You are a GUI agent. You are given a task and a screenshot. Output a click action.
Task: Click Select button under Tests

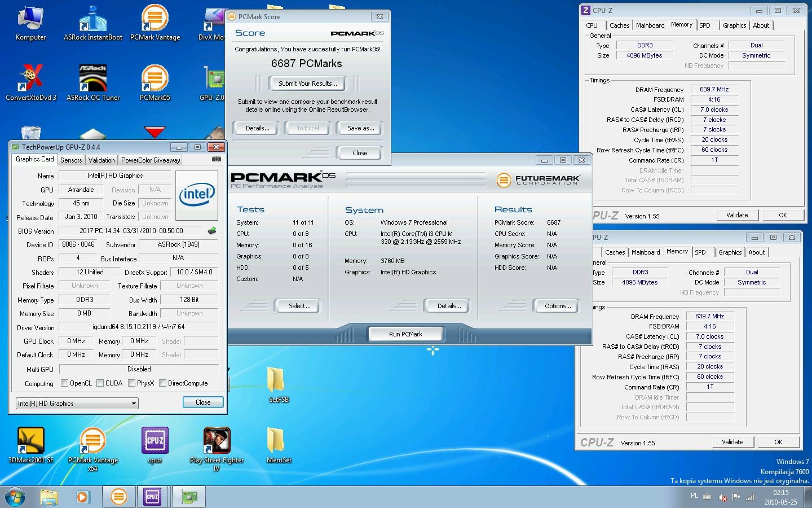point(299,306)
